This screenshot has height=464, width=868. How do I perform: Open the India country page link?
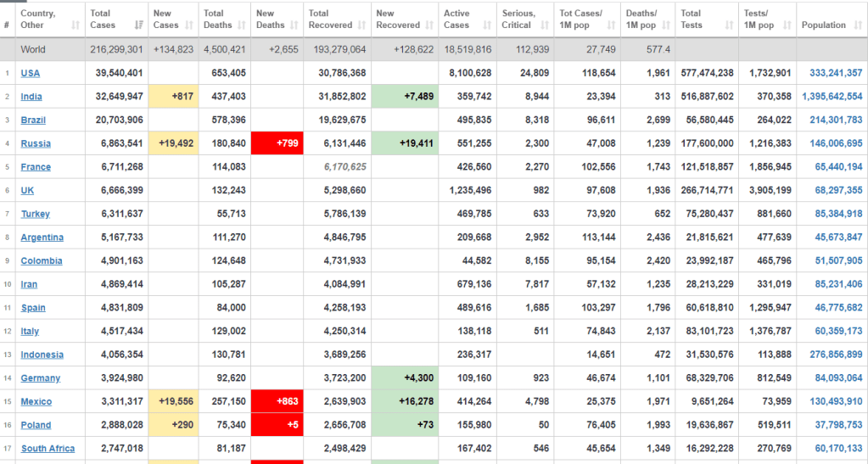tap(31, 97)
